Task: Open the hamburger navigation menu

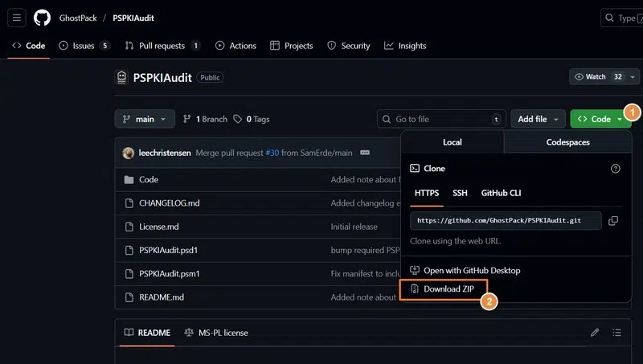Action: 17,18
